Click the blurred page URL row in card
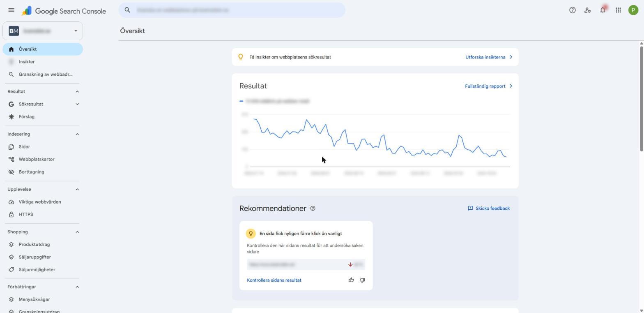The height and width of the screenshot is (313, 644). (306, 264)
